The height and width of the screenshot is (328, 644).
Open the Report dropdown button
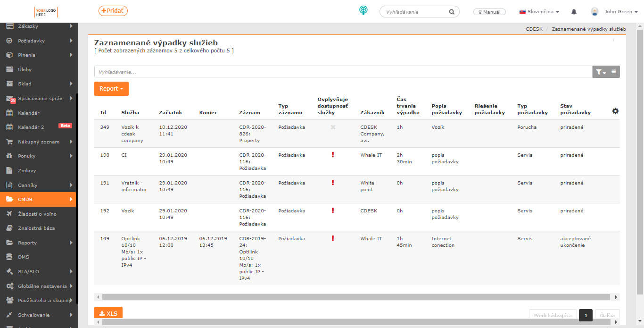tap(111, 89)
